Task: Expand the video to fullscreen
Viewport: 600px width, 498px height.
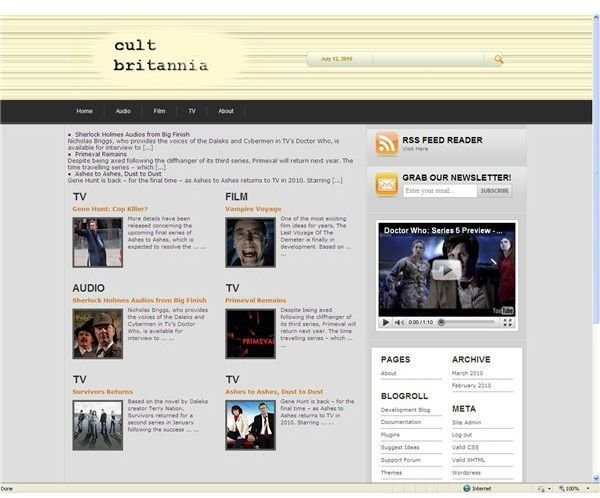Action: click(x=507, y=322)
